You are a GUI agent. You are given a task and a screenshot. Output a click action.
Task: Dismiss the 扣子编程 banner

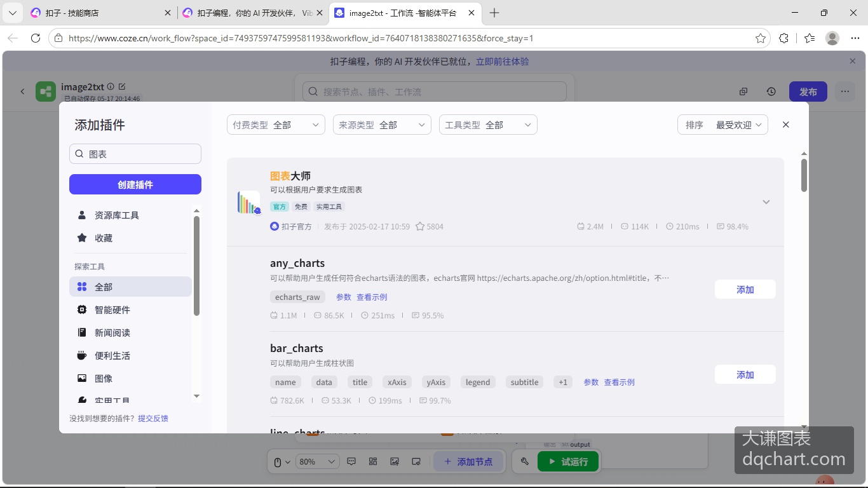[853, 61]
